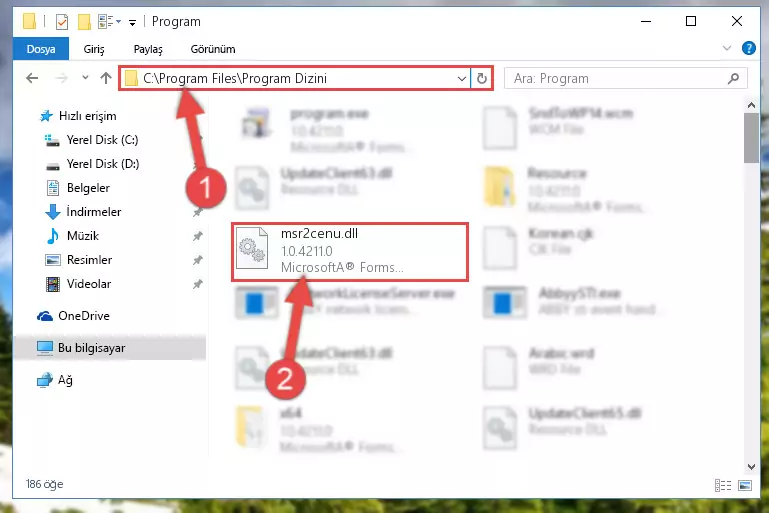Click the msr2cenu.dll gear file icon
The width and height of the screenshot is (769, 513).
coord(252,249)
